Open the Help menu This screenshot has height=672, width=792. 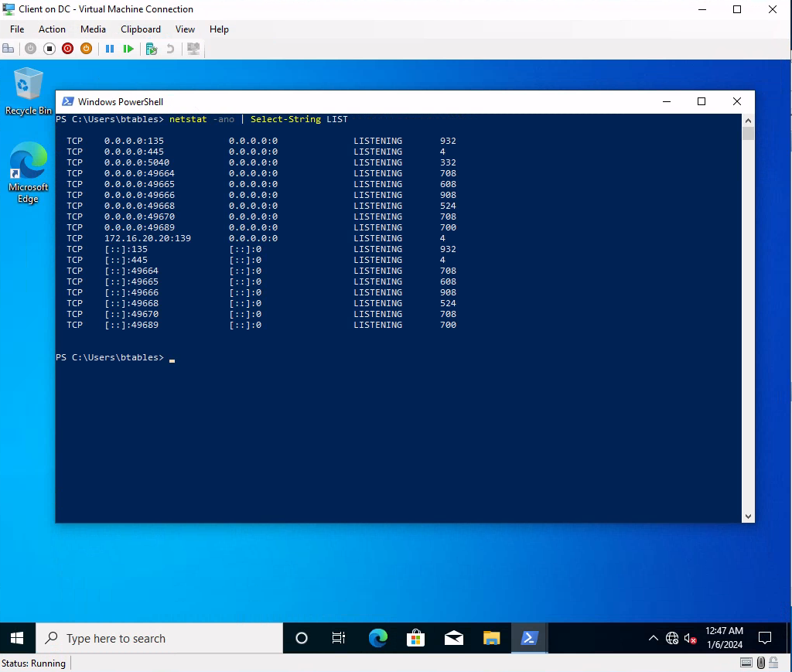219,29
